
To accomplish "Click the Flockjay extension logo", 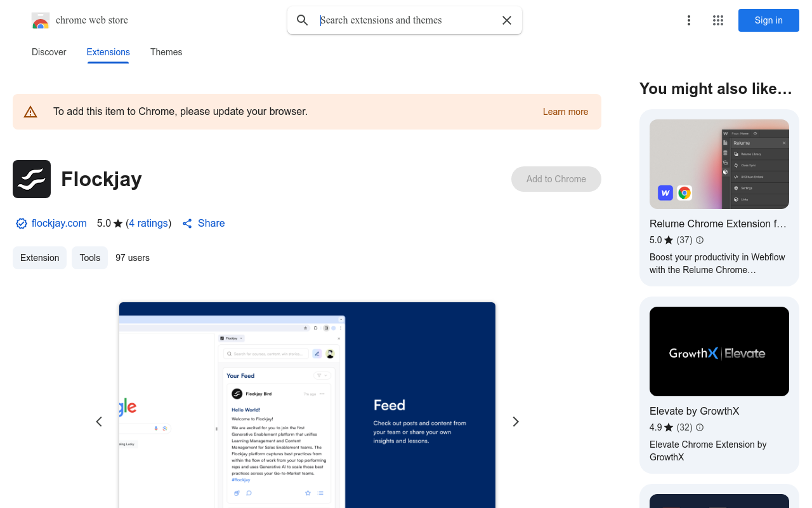I will 32,179.
